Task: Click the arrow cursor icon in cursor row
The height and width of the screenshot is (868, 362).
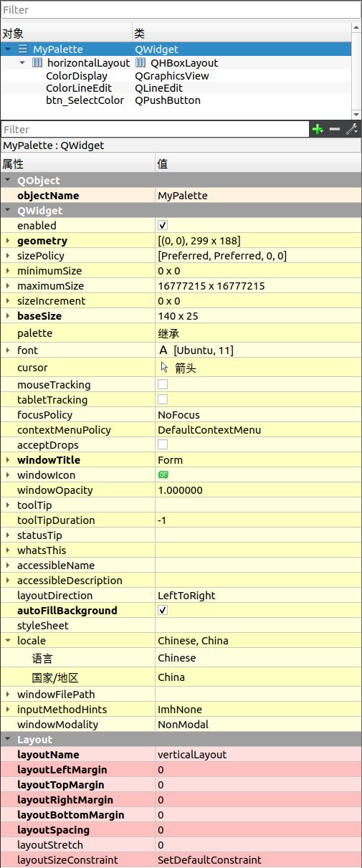Action: click(164, 367)
